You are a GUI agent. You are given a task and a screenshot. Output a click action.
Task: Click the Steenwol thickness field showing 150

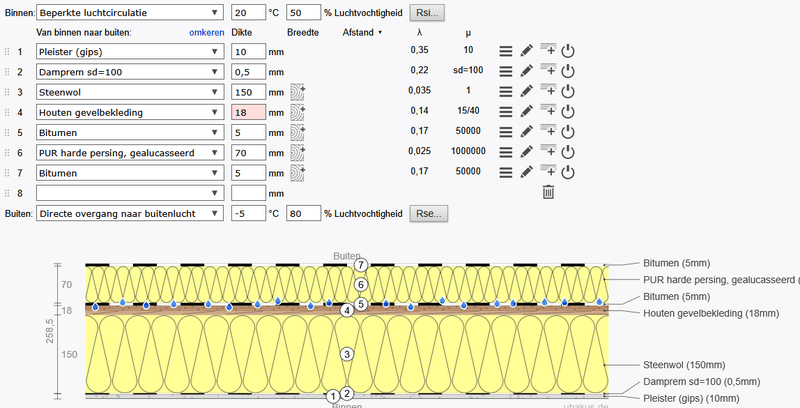coord(248,92)
